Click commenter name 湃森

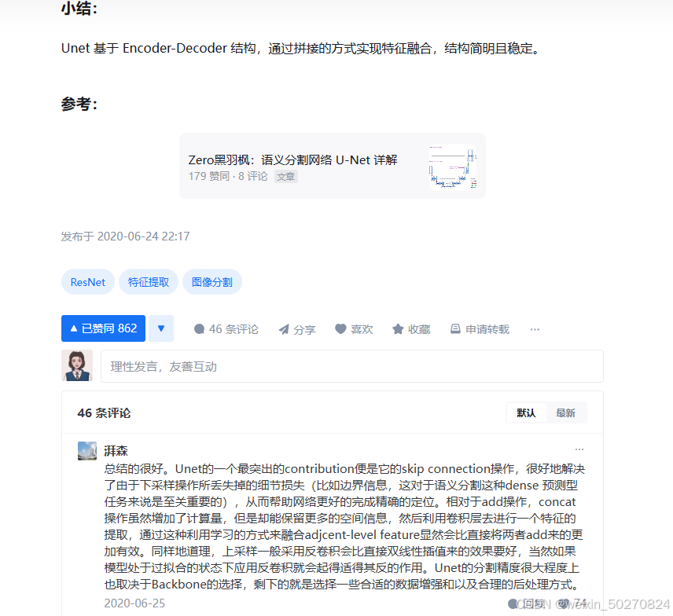[x=116, y=450]
